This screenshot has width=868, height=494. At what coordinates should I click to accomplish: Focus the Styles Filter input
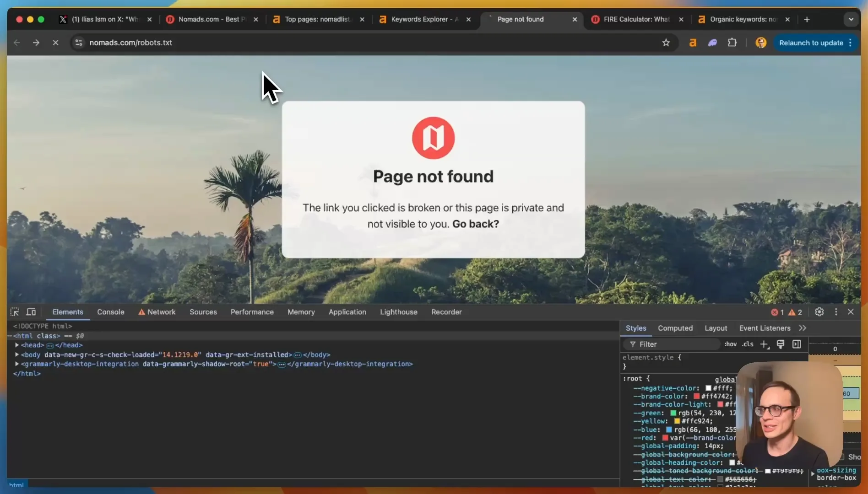click(x=671, y=344)
